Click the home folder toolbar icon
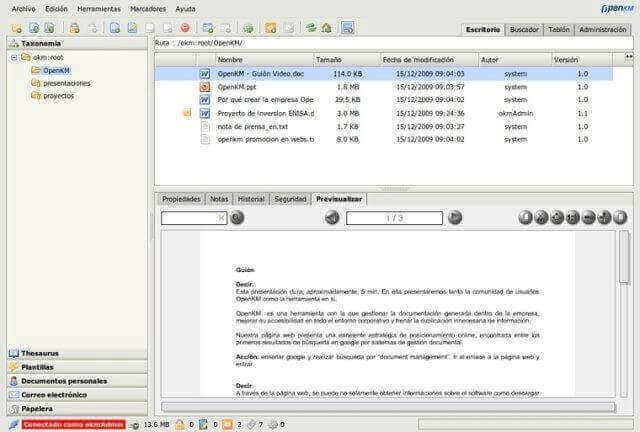Screen dimensions: 640x432 click(327, 28)
